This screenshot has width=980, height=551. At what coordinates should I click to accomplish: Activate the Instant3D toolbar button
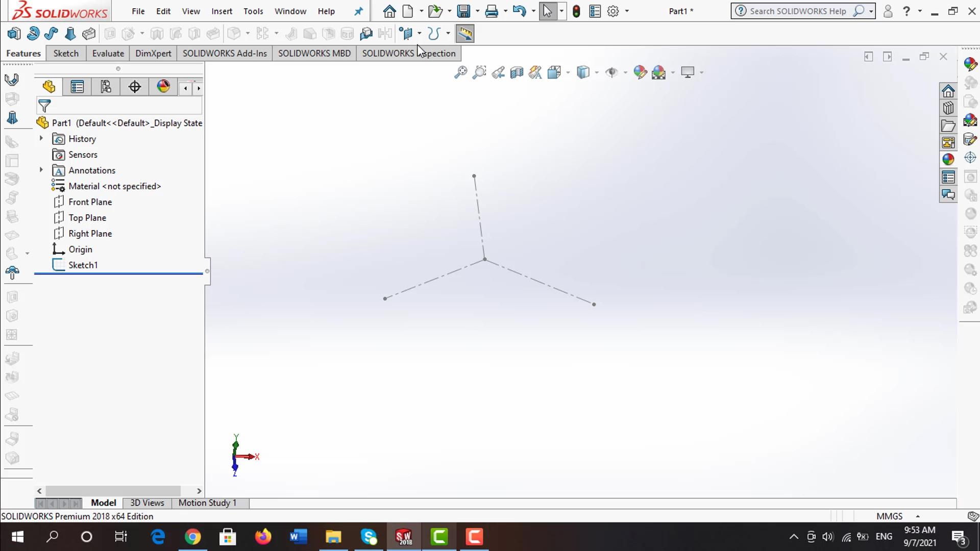[464, 34]
